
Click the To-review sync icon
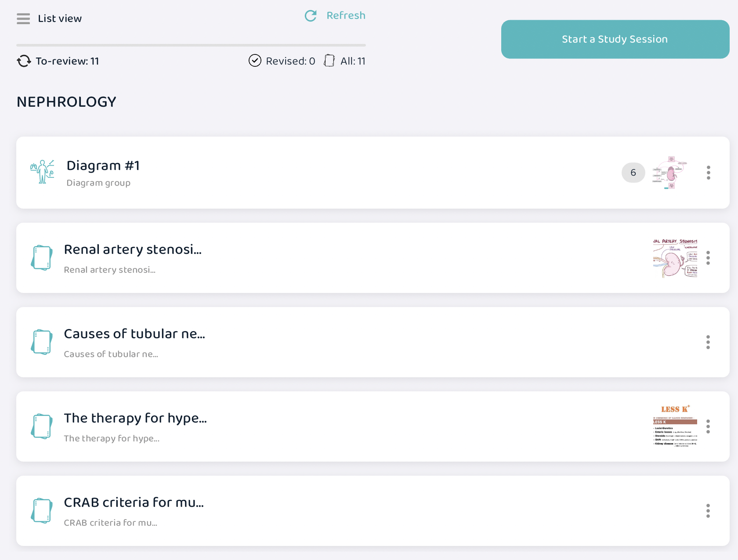24,61
